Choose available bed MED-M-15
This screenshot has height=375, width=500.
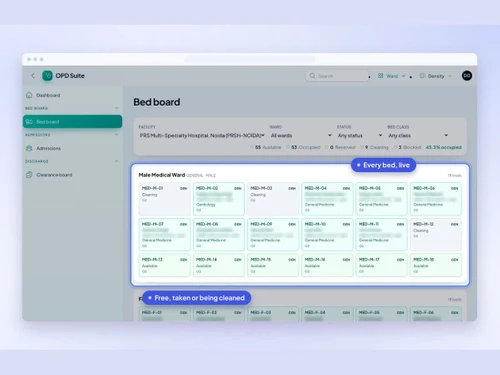pos(273,265)
